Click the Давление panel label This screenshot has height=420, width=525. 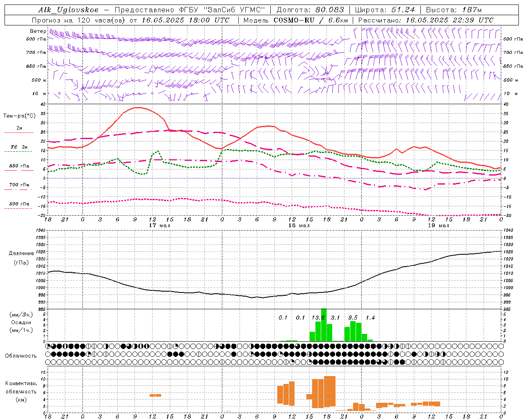coord(21,253)
